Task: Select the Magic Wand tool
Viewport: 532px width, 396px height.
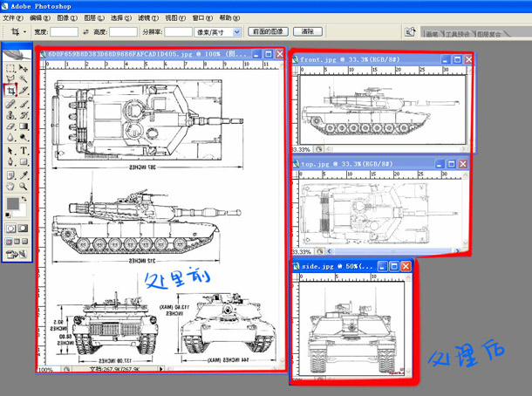Action: [23, 79]
